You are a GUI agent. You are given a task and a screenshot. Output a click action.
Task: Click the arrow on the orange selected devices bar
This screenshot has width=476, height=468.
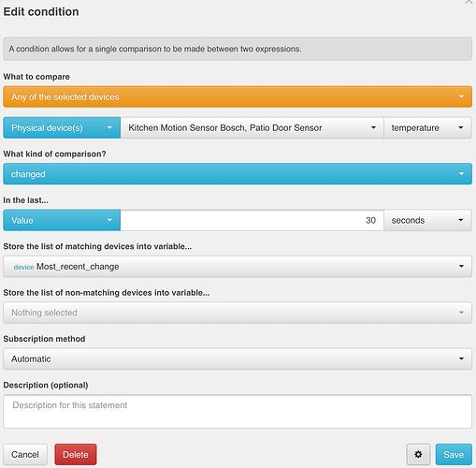coord(461,96)
